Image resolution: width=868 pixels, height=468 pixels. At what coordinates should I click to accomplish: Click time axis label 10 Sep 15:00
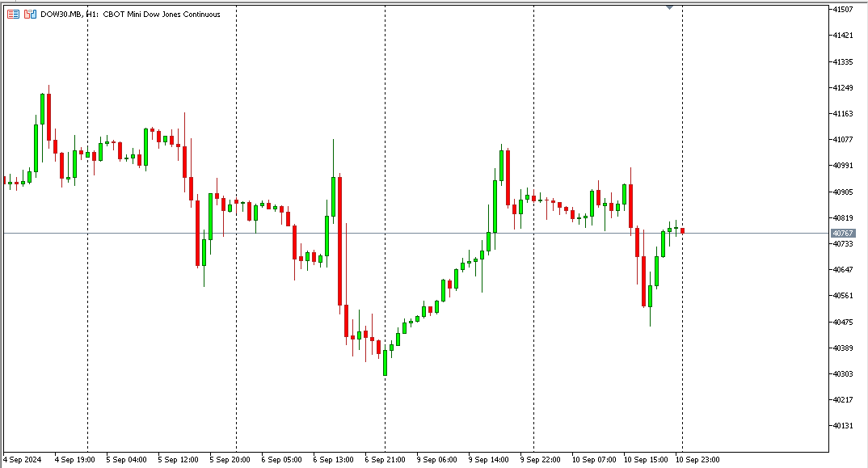pyautogui.click(x=646, y=460)
